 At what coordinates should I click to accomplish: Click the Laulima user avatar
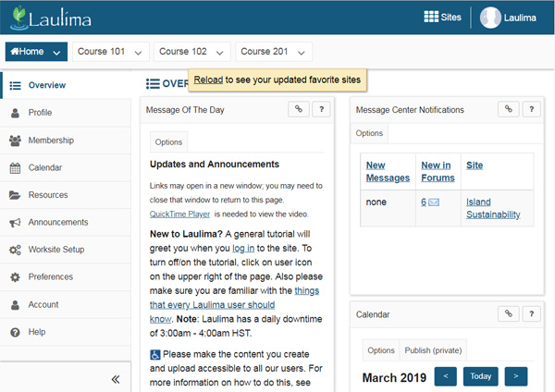tap(490, 18)
